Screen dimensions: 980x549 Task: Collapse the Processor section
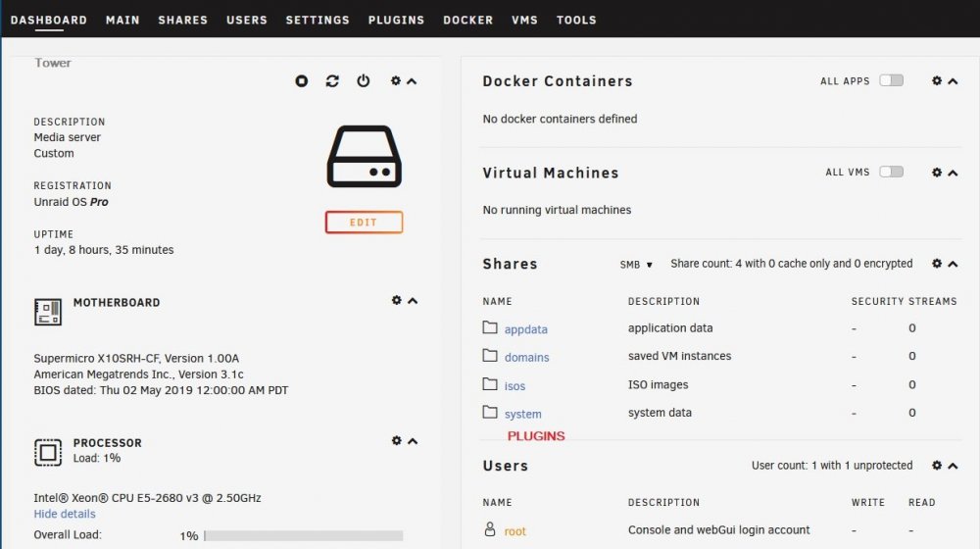tap(413, 441)
